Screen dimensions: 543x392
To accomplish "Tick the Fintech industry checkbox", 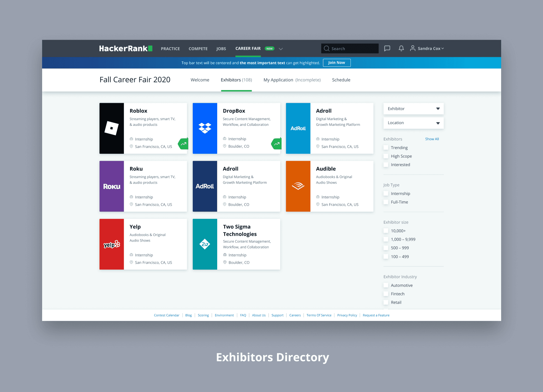I will [x=386, y=294].
